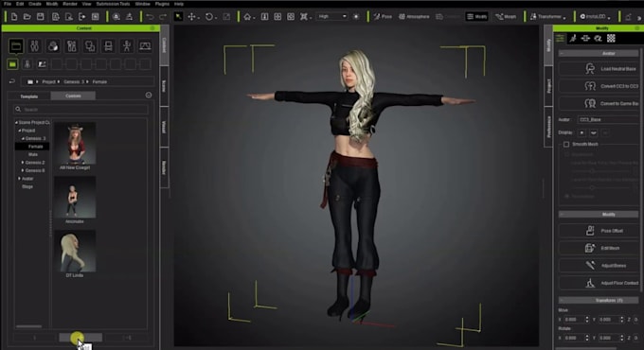644x350 pixels.
Task: Open the Skin material category icon
Action: pos(53,46)
